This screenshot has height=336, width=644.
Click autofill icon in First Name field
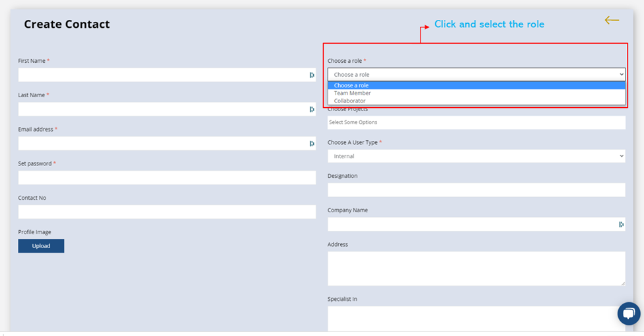coord(312,75)
